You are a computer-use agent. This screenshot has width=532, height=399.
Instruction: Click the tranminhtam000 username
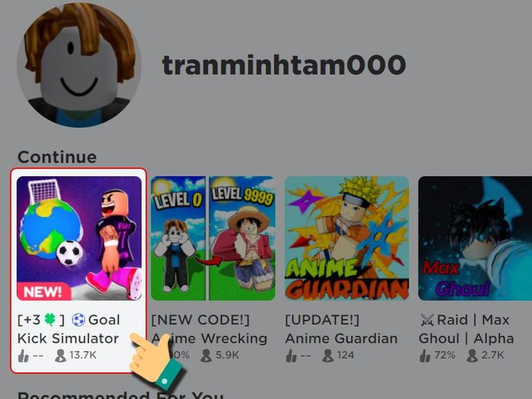pos(284,65)
